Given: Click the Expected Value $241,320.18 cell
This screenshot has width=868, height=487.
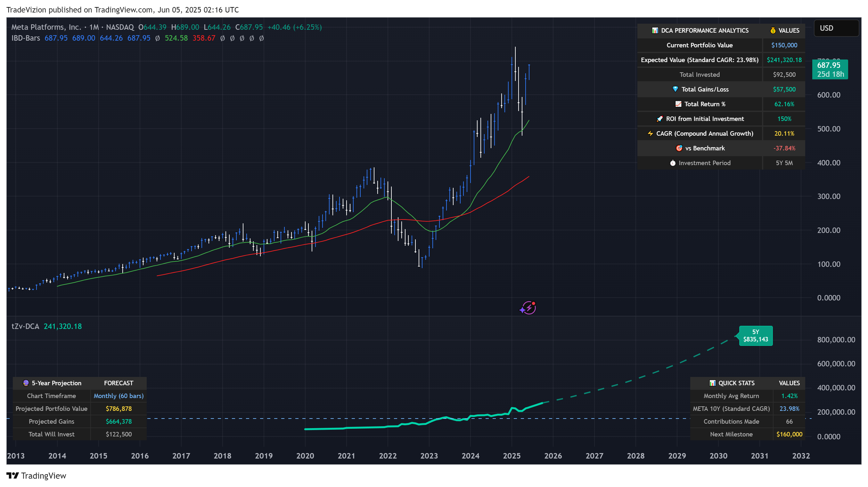Looking at the screenshot, I should (x=784, y=60).
